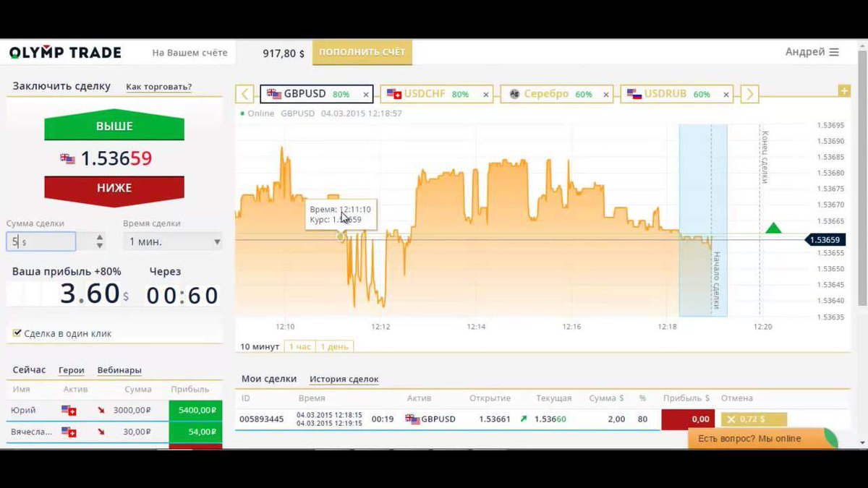Close the USDCHF asset tab
This screenshot has height=488, width=868.
click(x=486, y=94)
